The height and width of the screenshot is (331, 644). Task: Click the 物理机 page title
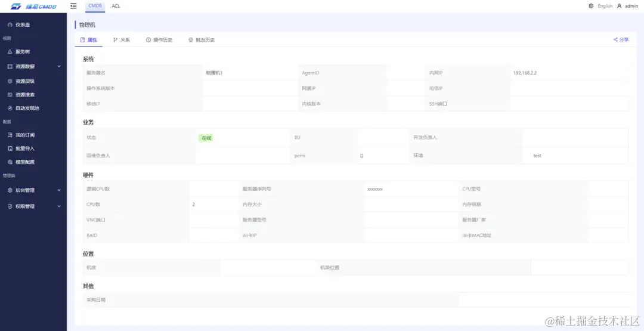pyautogui.click(x=87, y=25)
